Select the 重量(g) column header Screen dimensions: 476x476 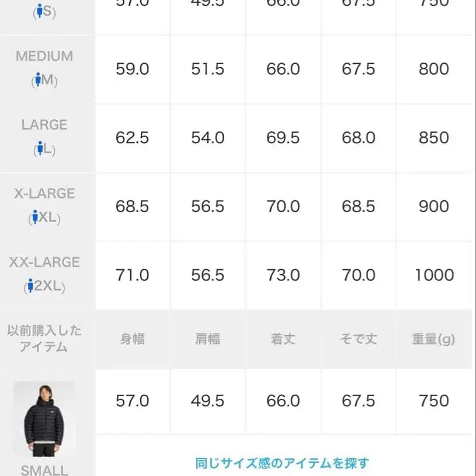point(433,339)
